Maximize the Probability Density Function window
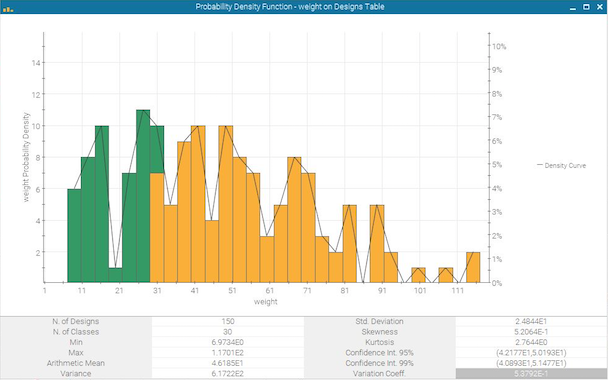Viewport: 608px width, 380px height. pyautogui.click(x=586, y=7)
